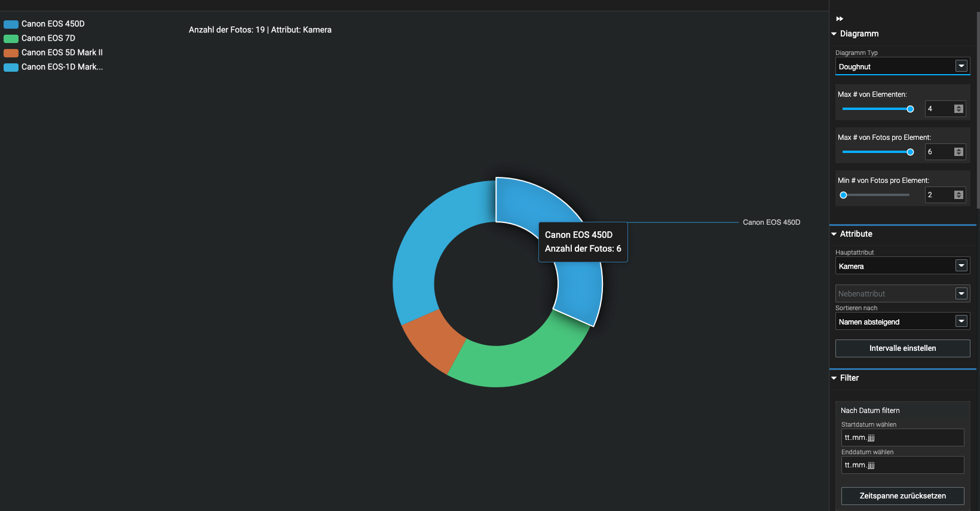The image size is (980, 511).
Task: Open the Diagramm Typ Doughnut dropdown
Action: point(902,66)
